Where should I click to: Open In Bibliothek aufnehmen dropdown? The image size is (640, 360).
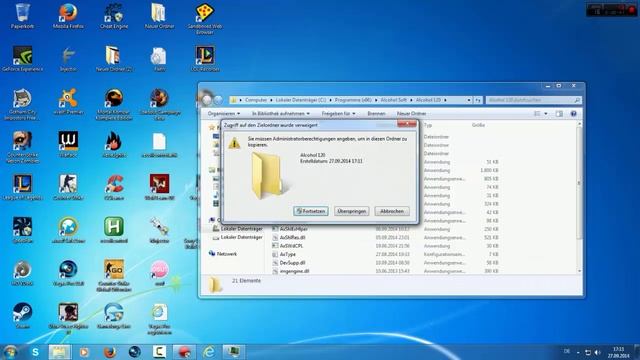281,113
